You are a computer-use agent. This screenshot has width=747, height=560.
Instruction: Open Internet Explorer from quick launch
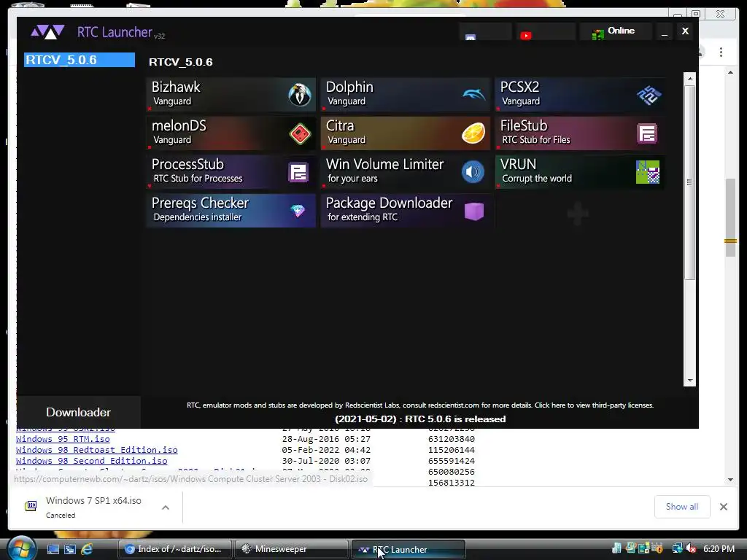[87, 549]
